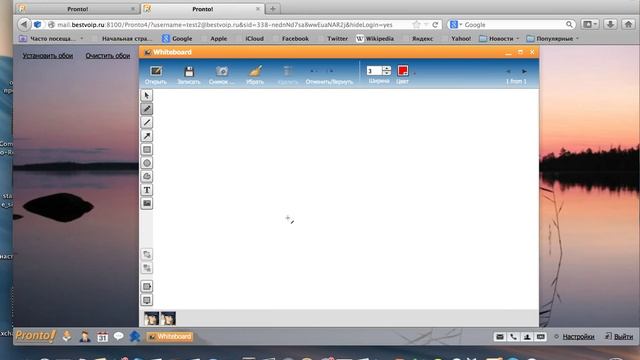The width and height of the screenshot is (640, 360).
Task: Click the Pronto! logo in bottom bar
Action: [35, 336]
